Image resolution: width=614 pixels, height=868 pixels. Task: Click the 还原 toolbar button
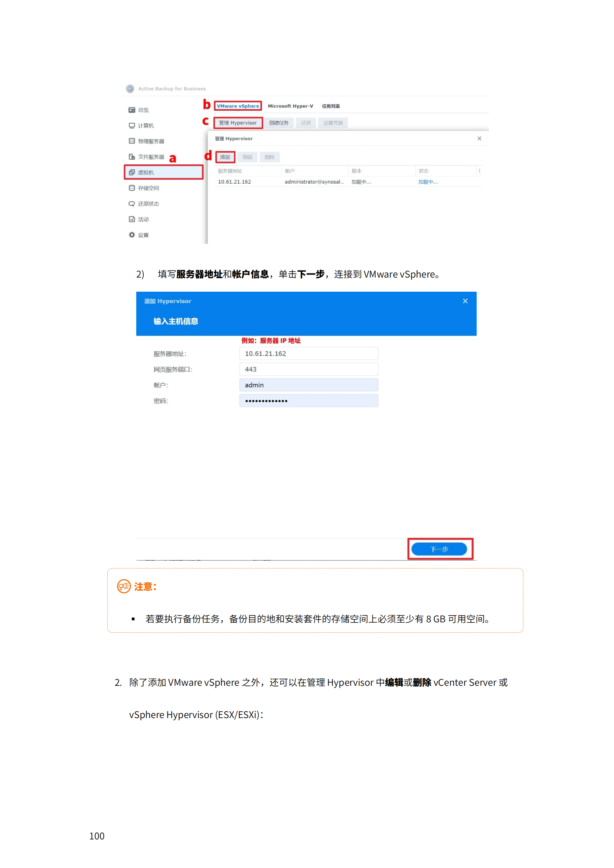tap(306, 123)
